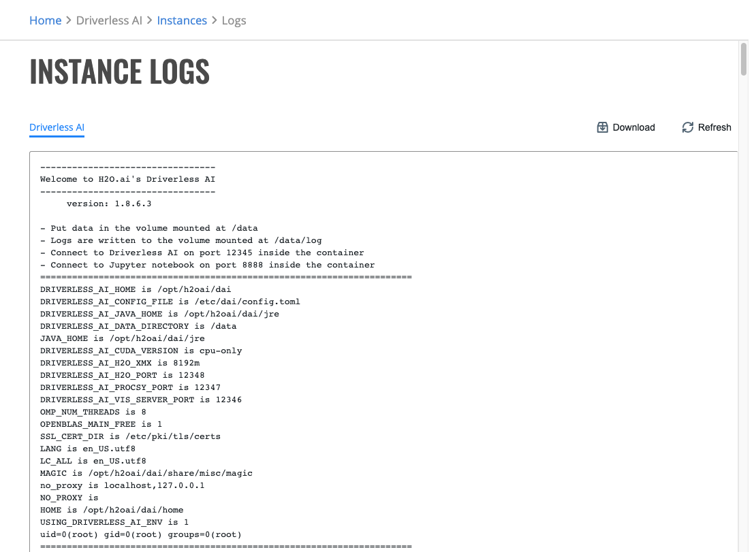Click the Refresh icon
This screenshot has height=552, width=756.
pos(687,127)
